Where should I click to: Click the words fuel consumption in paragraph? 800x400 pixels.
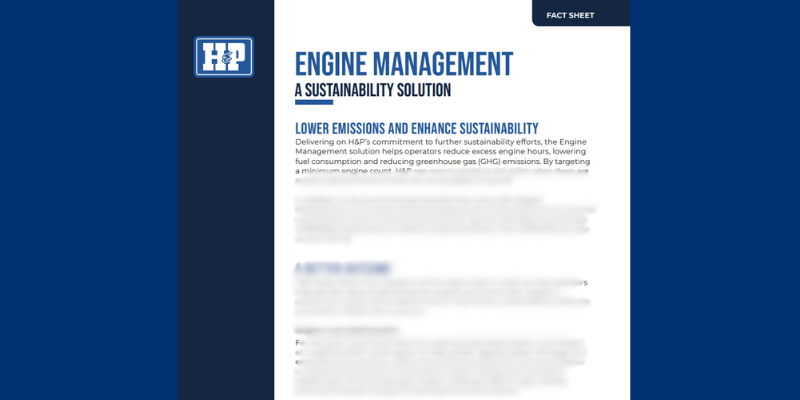click(x=329, y=162)
